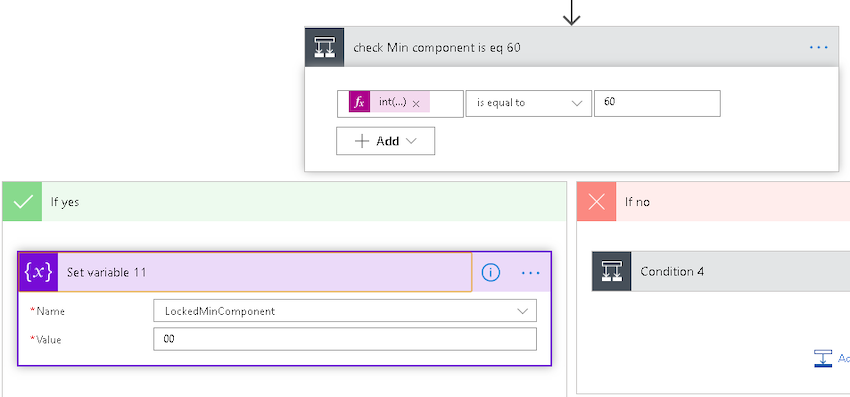Screen dimensions: 850x397
Task: Show info for Set variable 11
Action: pyautogui.click(x=491, y=272)
